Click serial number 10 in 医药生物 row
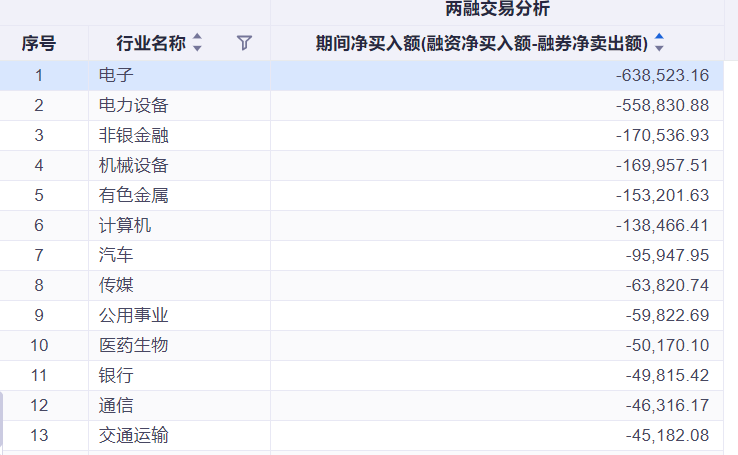 pos(39,345)
